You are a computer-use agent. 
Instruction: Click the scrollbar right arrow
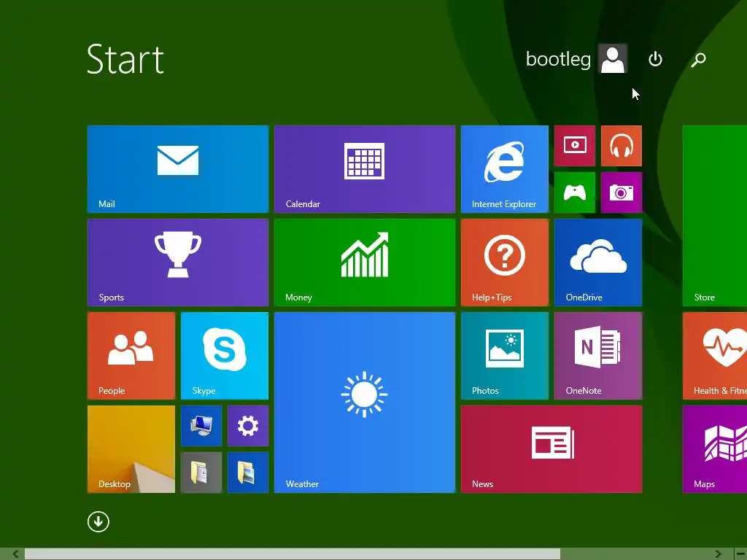pos(718,554)
